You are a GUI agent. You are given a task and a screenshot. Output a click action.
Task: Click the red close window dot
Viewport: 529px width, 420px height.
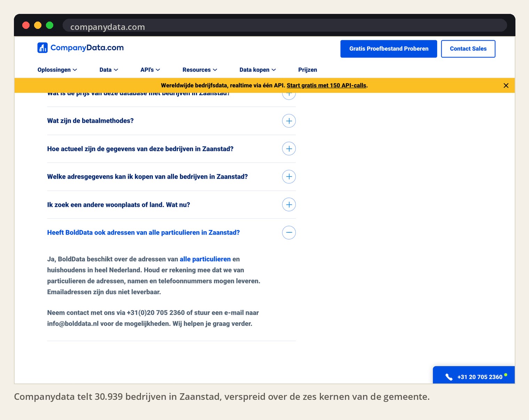click(x=26, y=25)
